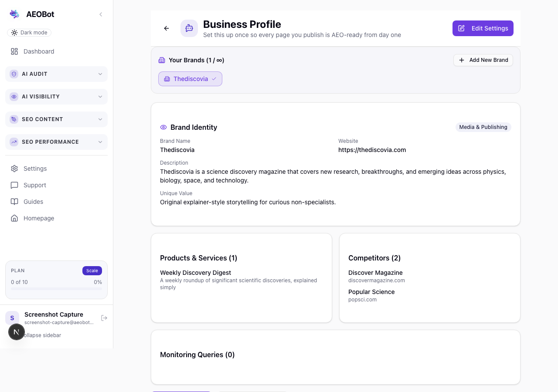Screen dimensions: 558x392
Task: Click the plan usage progress bar
Action: pyautogui.click(x=56, y=289)
